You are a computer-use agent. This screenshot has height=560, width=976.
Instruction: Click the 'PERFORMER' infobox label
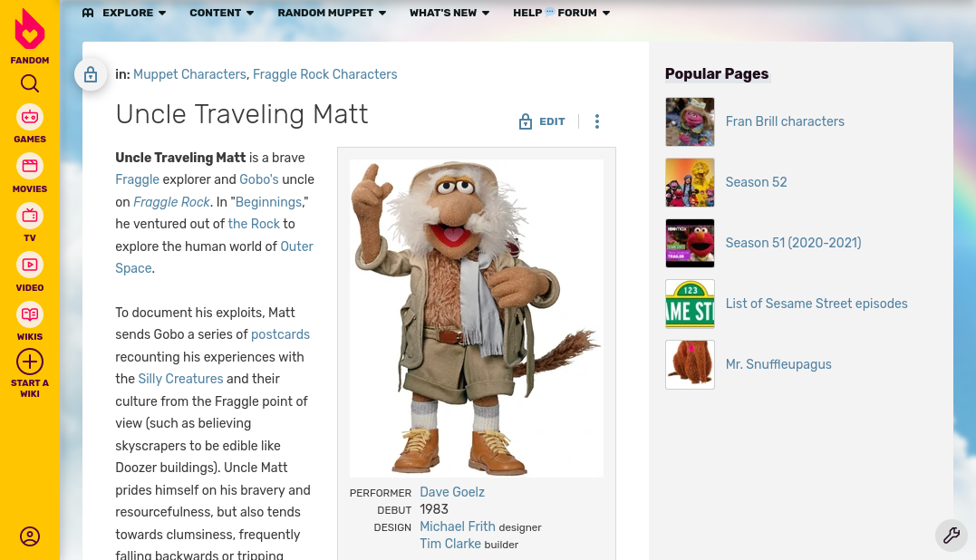[x=381, y=494]
